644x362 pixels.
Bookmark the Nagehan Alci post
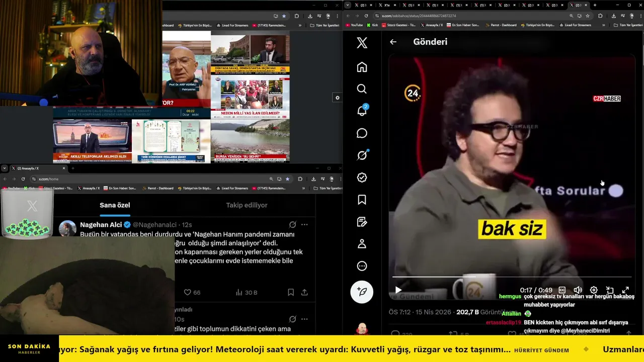(x=291, y=292)
